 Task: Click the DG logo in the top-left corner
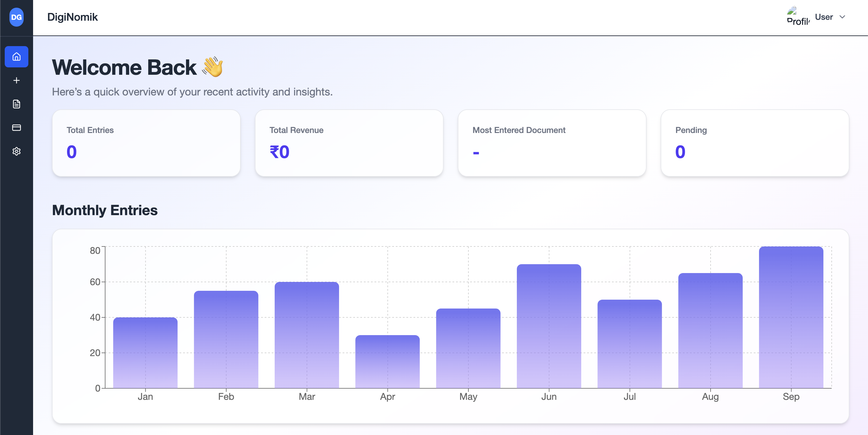tap(16, 17)
